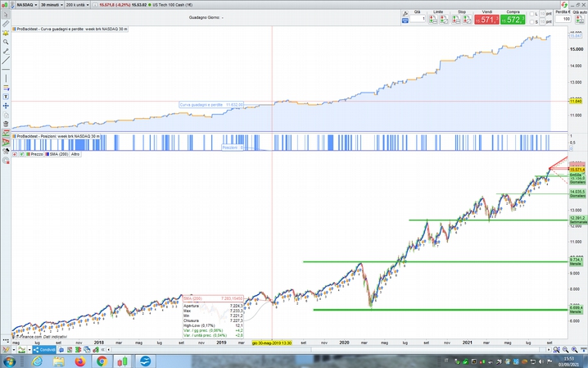Click the Qtà quantity input field
The height and width of the screenshot is (368, 588).
click(418, 19)
